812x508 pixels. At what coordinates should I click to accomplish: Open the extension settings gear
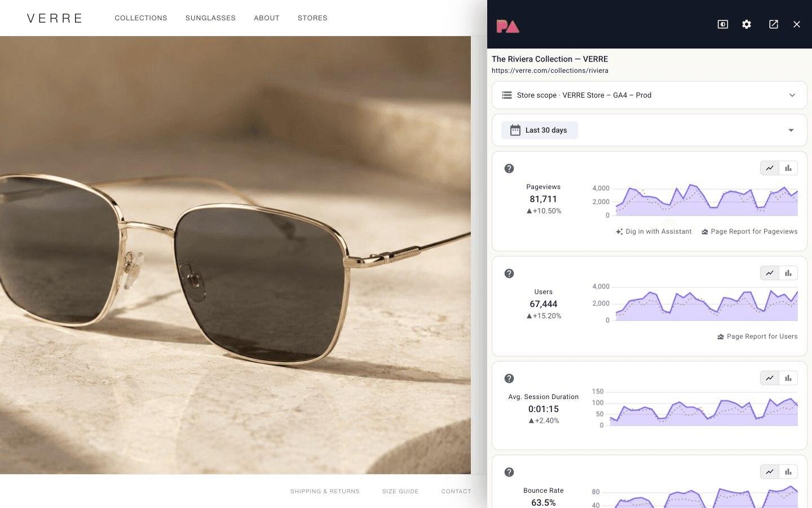[x=747, y=24]
